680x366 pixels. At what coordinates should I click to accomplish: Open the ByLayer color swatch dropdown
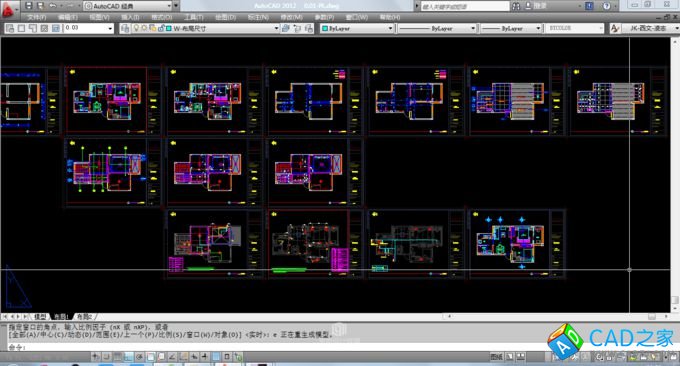coord(357,28)
